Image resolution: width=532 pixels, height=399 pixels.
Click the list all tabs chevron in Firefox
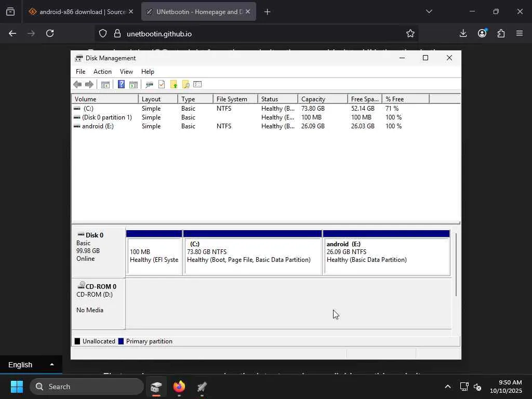(x=429, y=11)
